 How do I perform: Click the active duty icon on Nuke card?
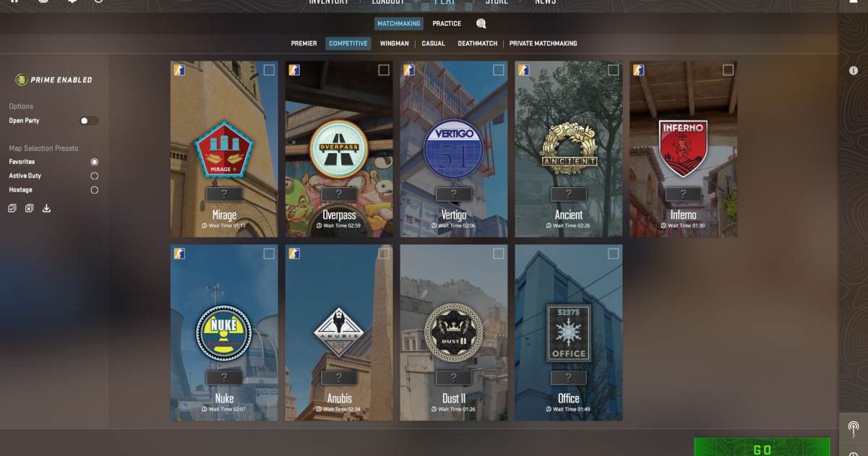[x=179, y=254]
